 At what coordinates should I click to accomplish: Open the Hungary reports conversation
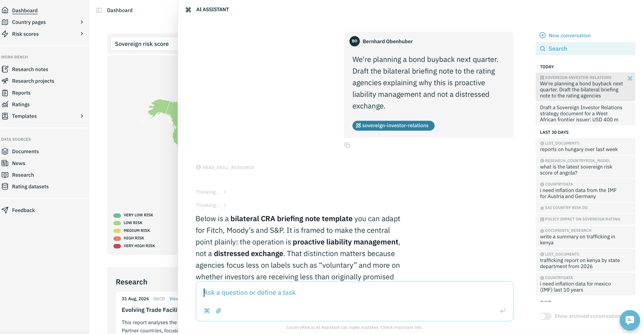[x=585, y=147]
